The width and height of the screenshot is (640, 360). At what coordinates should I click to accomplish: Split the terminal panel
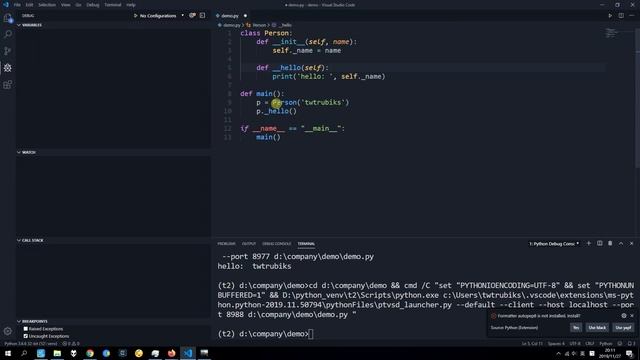pos(600,243)
